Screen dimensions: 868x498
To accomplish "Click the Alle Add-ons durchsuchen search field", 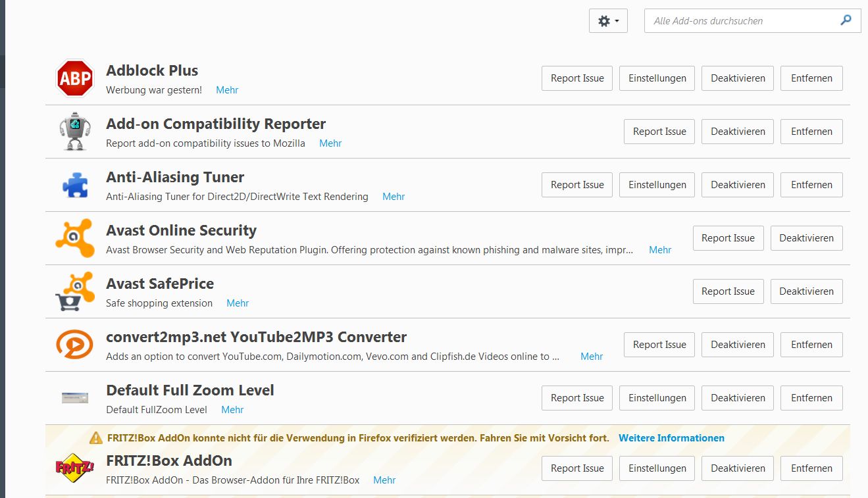I will tap(740, 21).
